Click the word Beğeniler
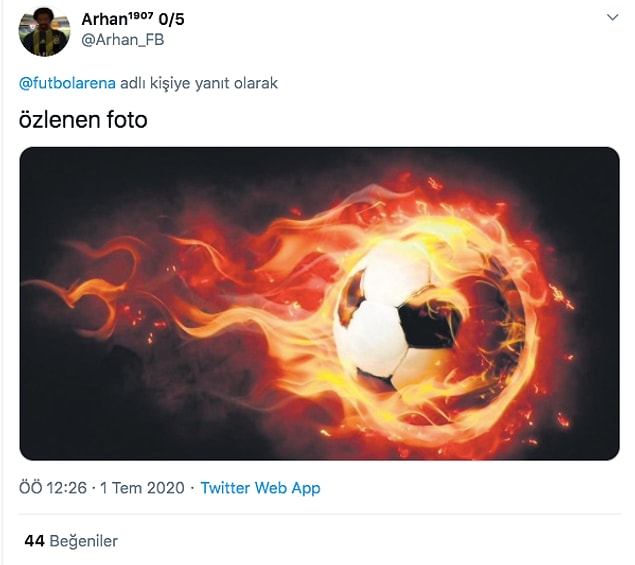 (x=83, y=542)
